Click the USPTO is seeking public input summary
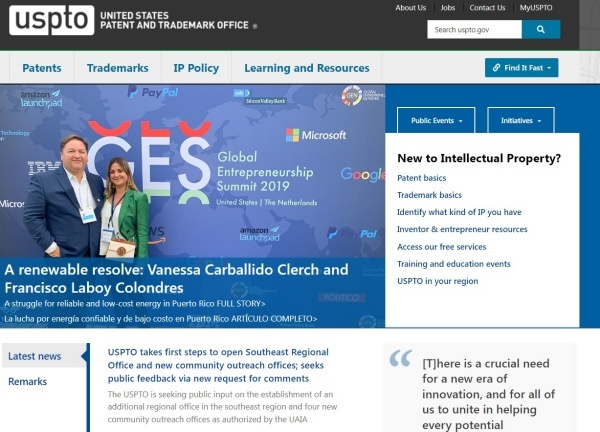 [222, 407]
